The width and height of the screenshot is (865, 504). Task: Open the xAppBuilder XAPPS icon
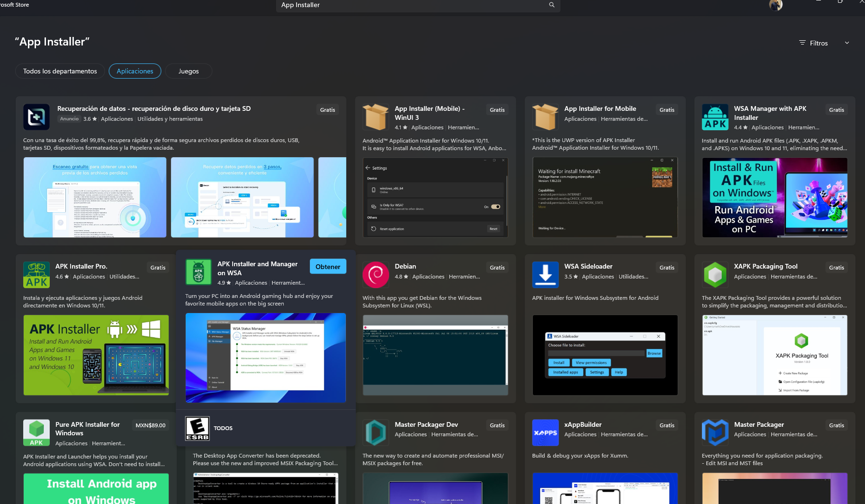click(545, 432)
